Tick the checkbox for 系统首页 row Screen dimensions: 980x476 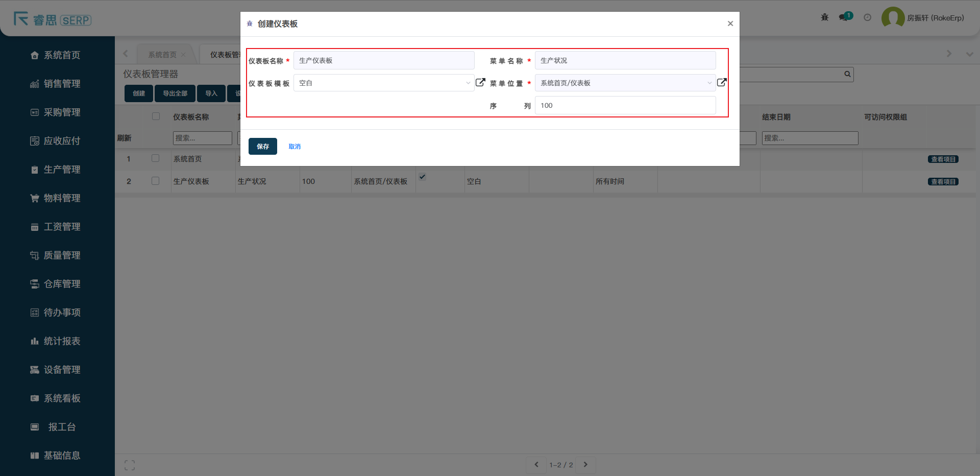click(156, 158)
